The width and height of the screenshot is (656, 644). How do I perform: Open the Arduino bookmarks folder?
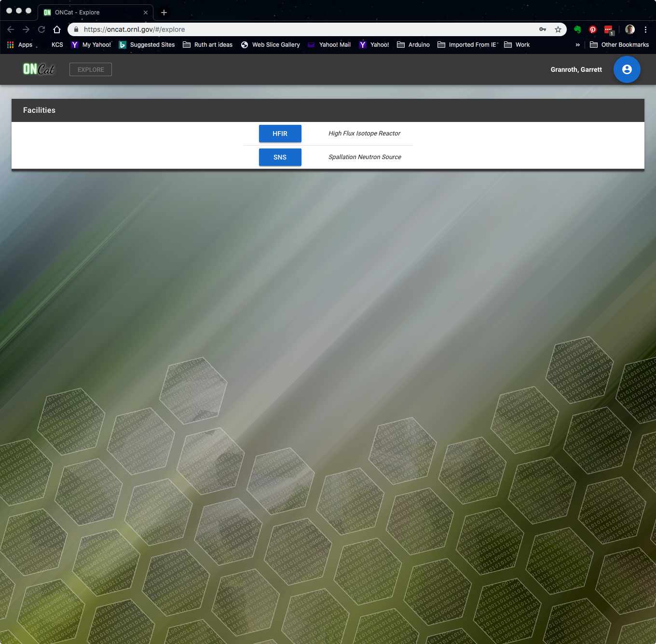pos(413,45)
